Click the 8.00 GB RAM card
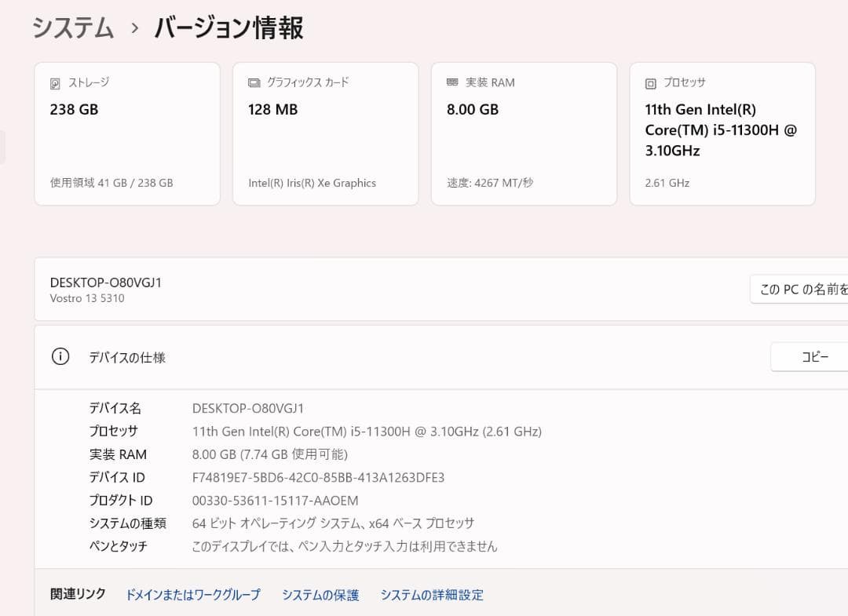 pos(523,133)
